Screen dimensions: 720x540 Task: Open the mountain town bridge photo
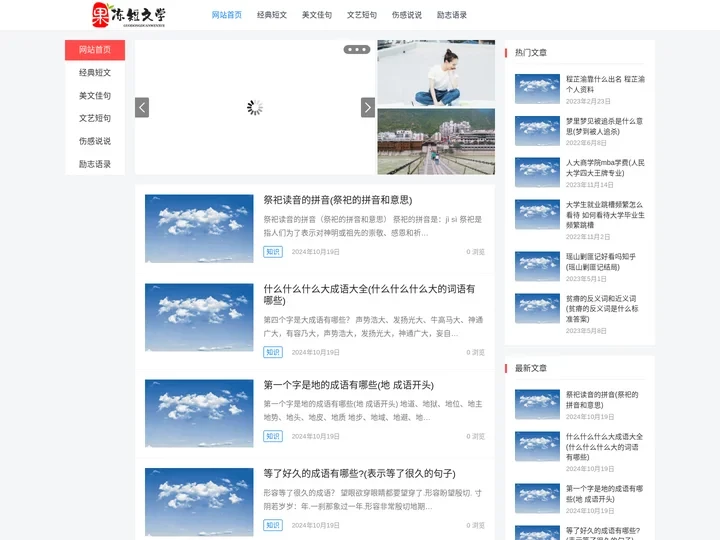436,141
